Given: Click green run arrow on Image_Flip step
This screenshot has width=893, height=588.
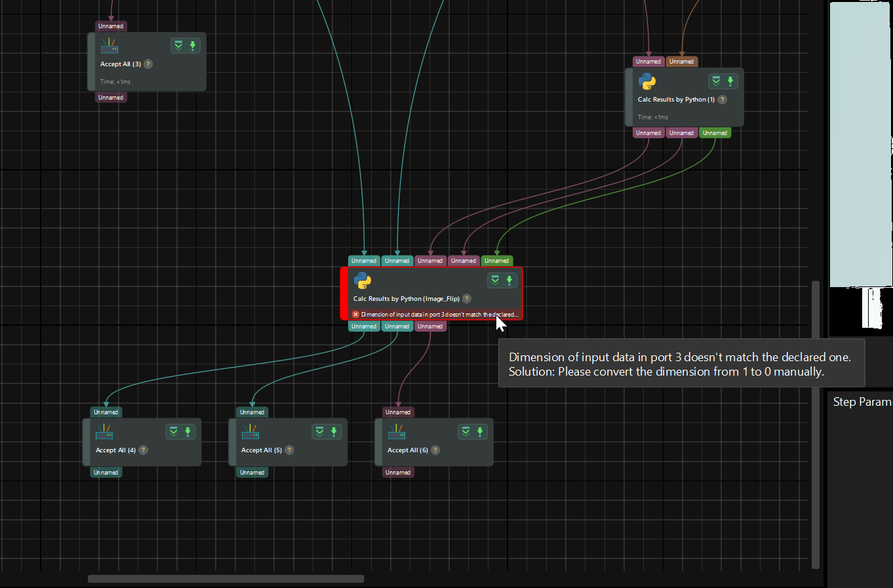Looking at the screenshot, I should (x=509, y=281).
